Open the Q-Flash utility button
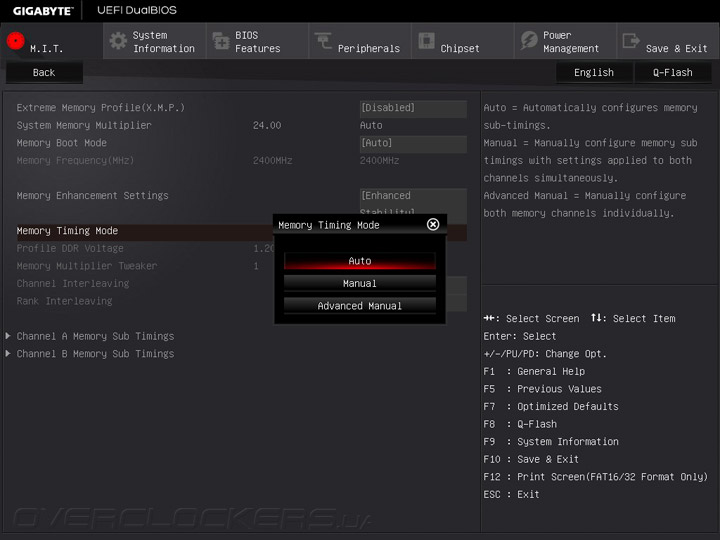This screenshot has height=540, width=720. (x=673, y=73)
